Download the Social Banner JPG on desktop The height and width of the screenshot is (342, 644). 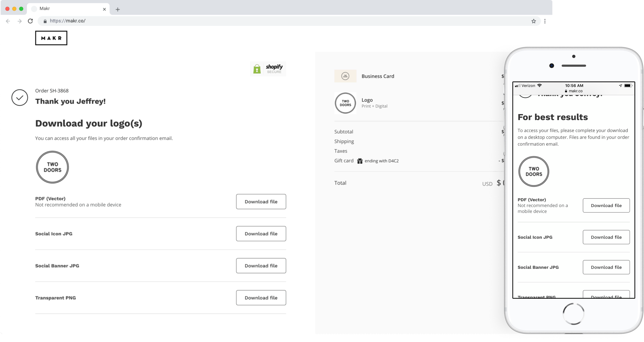(x=261, y=265)
